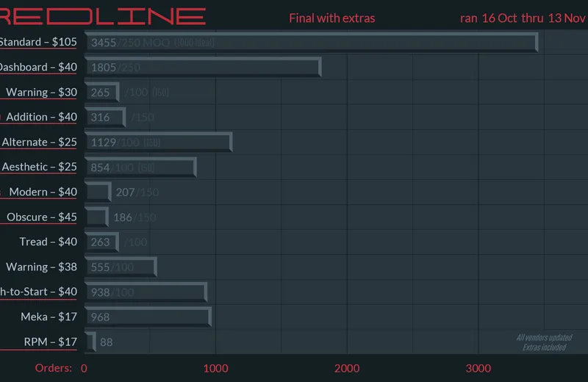Select the 'Standard – $105' row label
The image size is (588, 382).
click(x=38, y=42)
